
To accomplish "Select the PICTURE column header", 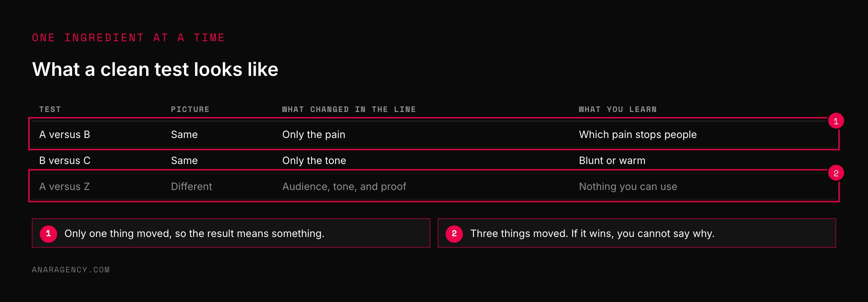I will pos(190,109).
